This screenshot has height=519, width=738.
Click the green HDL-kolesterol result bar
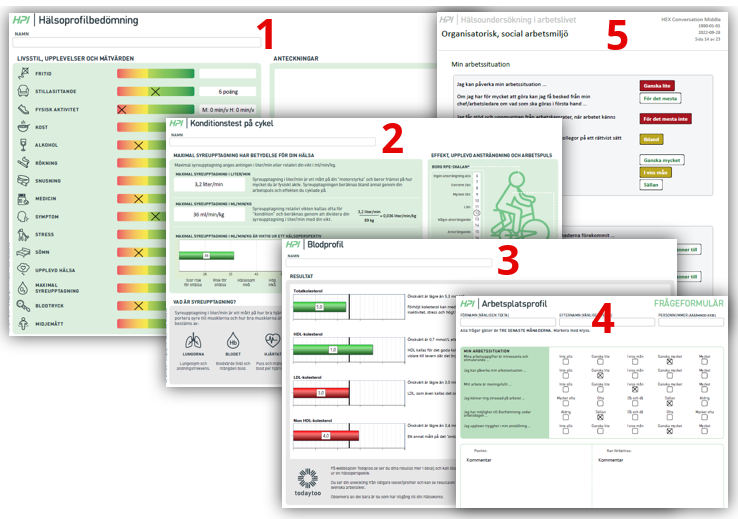333,350
